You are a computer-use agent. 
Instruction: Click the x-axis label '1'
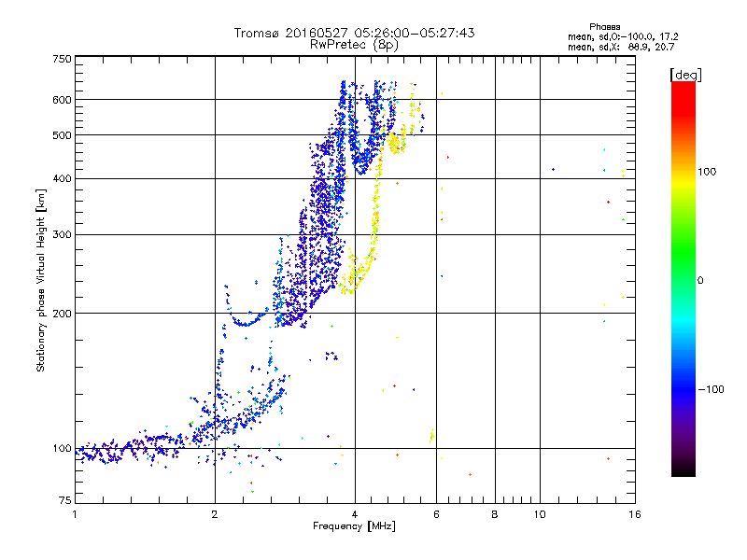click(75, 514)
